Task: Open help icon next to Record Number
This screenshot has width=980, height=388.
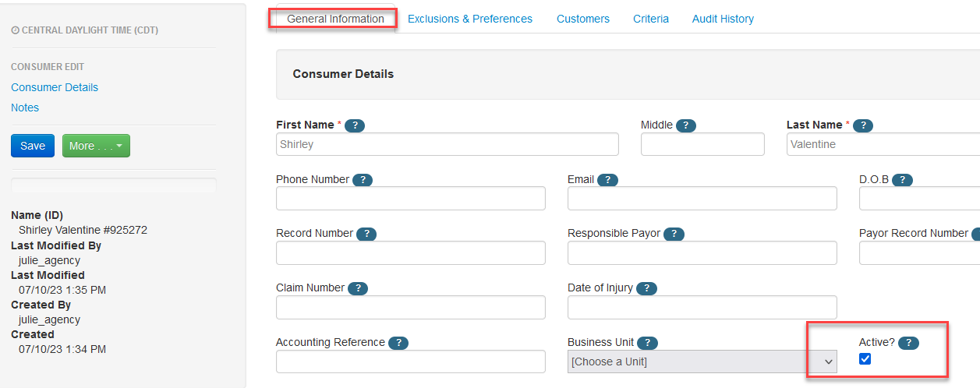Action: [366, 234]
